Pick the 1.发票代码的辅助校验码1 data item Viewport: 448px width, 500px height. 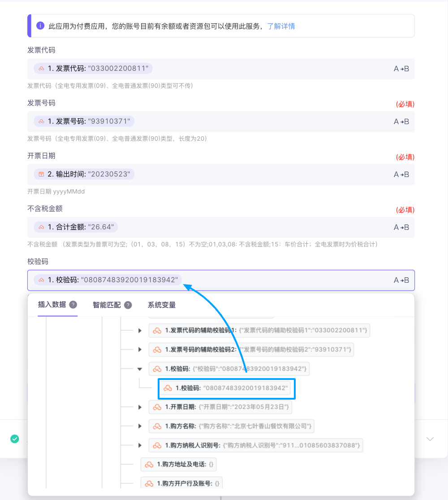tap(259, 330)
